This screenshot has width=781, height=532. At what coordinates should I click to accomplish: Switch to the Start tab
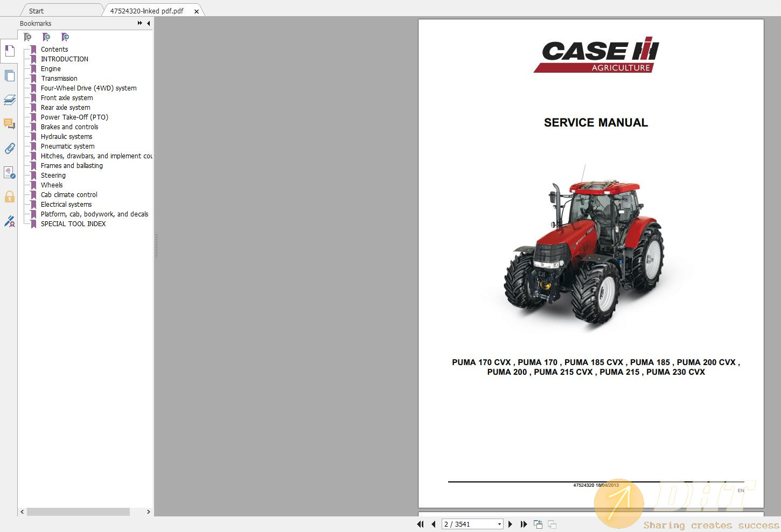[x=36, y=10]
